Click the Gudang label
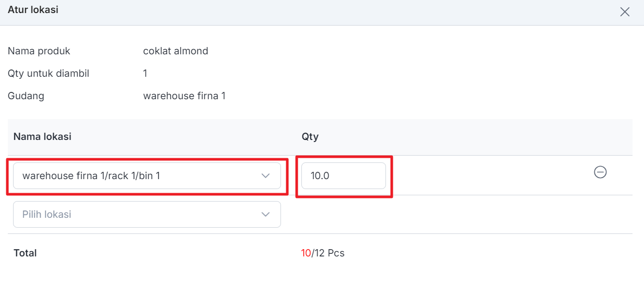Viewport: 644px width, 282px height. [26, 96]
